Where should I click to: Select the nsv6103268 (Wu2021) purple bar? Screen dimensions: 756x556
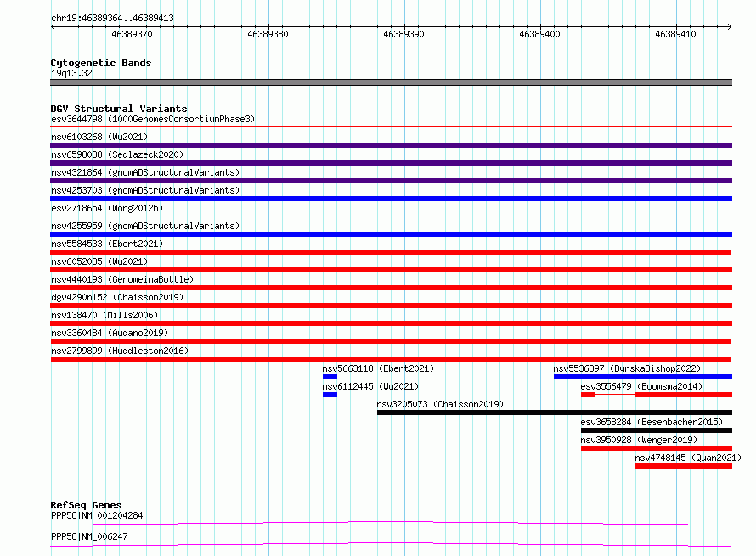391,145
